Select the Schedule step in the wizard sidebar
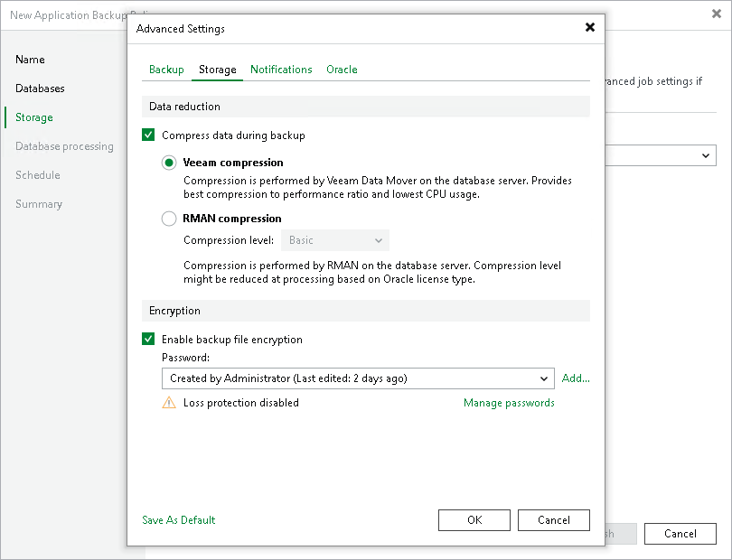 coord(37,175)
